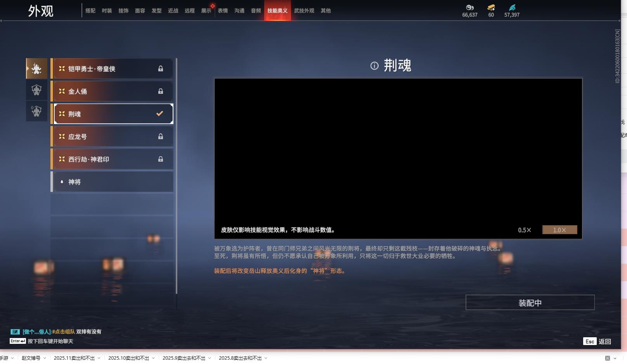Open the 远程 tab
The width and height of the screenshot is (627, 364).
point(190,11)
